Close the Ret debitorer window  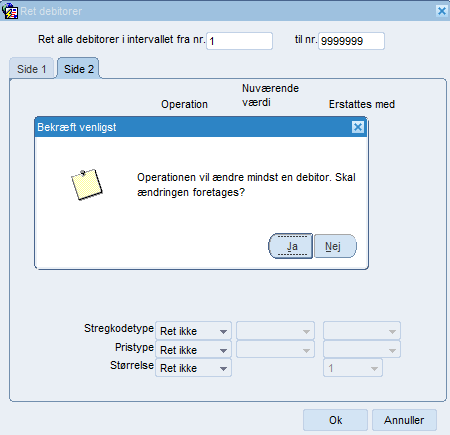[442, 11]
